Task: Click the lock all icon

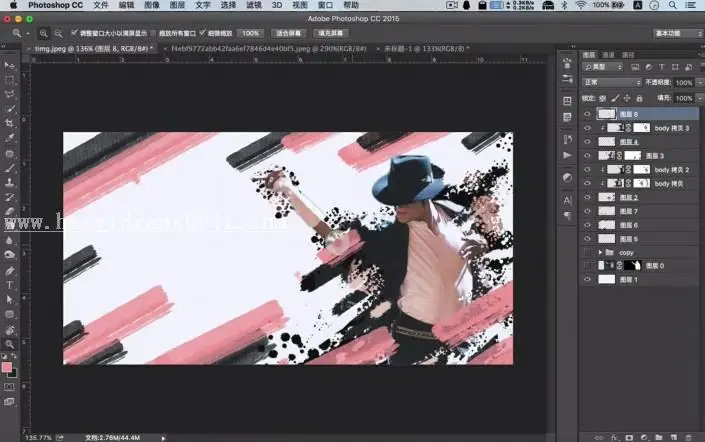Action: tap(639, 98)
